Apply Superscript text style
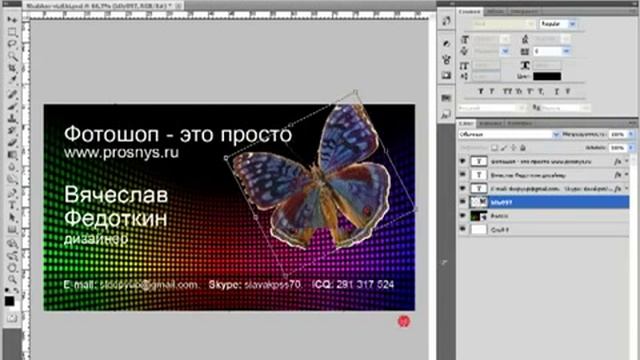The height and width of the screenshot is (360, 640). pos(531,91)
